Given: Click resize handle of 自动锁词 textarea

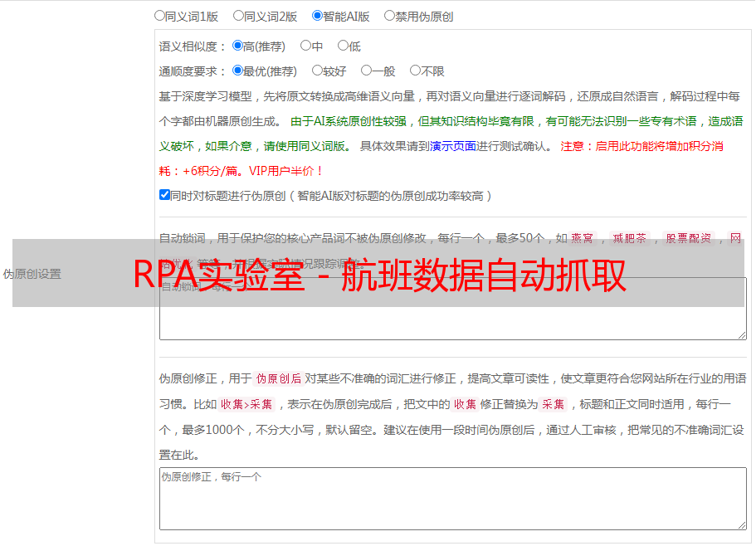Looking at the screenshot, I should [x=742, y=335].
